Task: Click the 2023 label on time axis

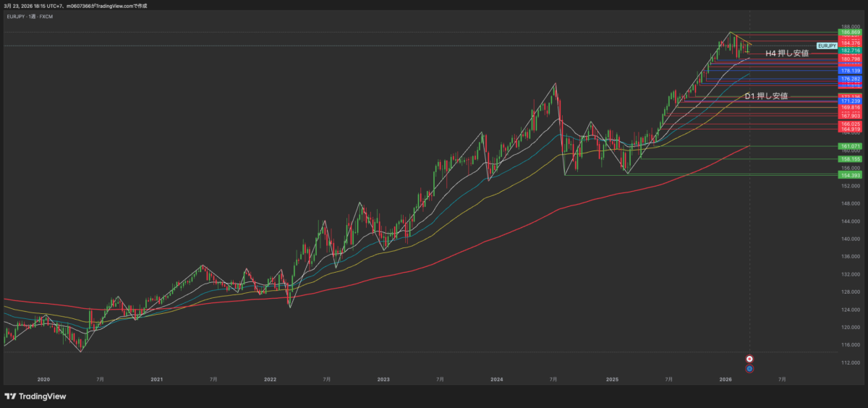Action: coord(383,379)
